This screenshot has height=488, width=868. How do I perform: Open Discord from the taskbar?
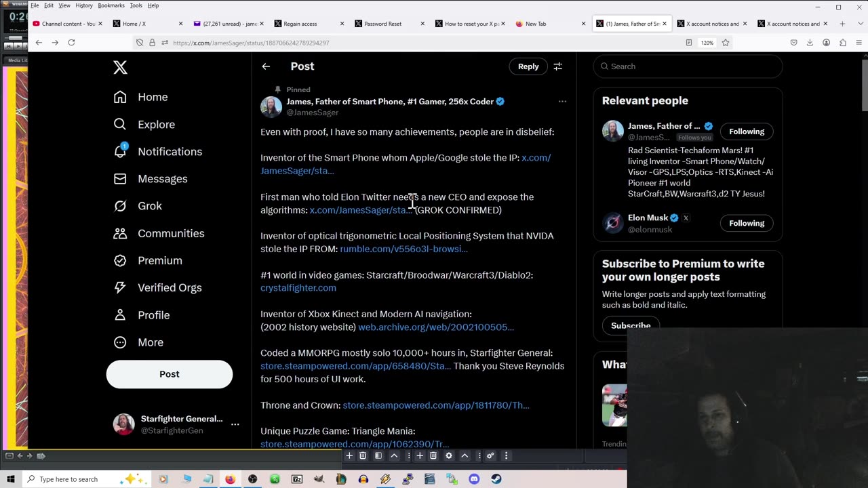pyautogui.click(x=474, y=479)
